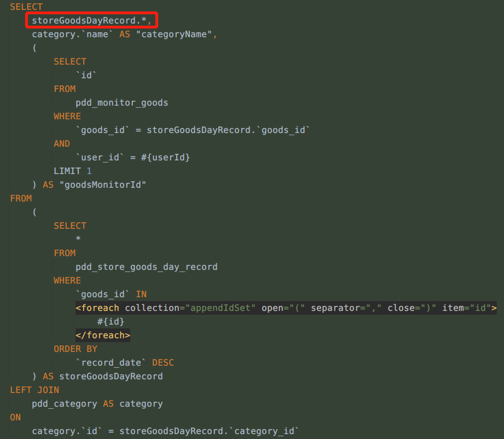Viewport: 504px width, 439px height.
Task: Click the `record_date` DESC line
Action: (125, 363)
